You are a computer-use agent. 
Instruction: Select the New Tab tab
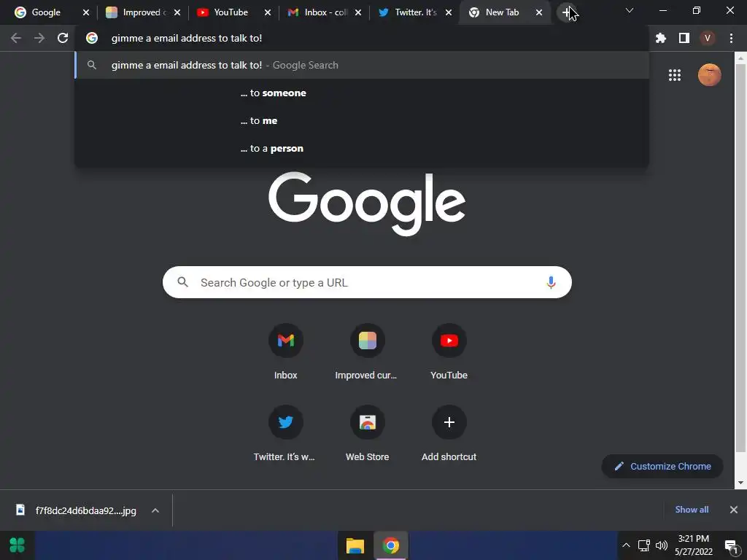pos(501,12)
